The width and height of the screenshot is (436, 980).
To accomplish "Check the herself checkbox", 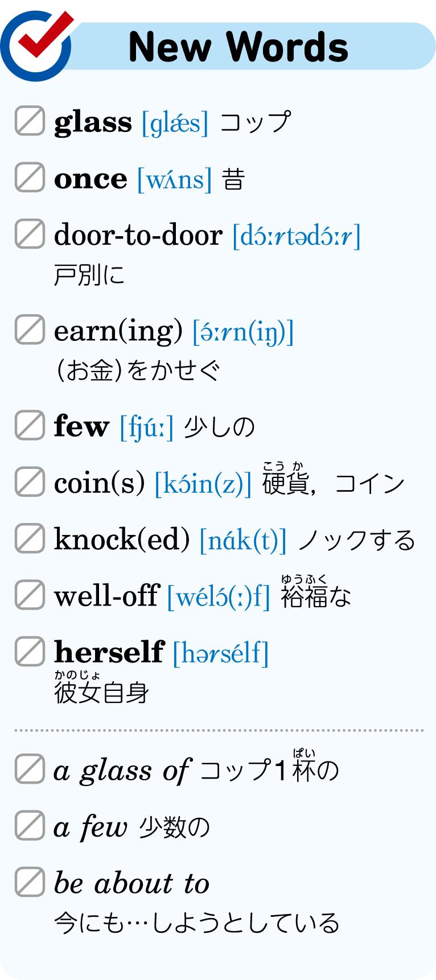I will coord(30,651).
